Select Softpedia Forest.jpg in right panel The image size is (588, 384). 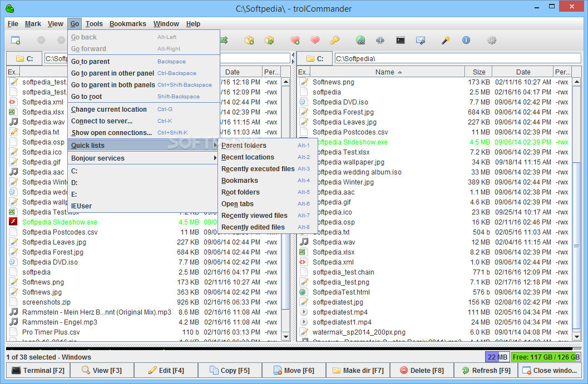(435, 112)
